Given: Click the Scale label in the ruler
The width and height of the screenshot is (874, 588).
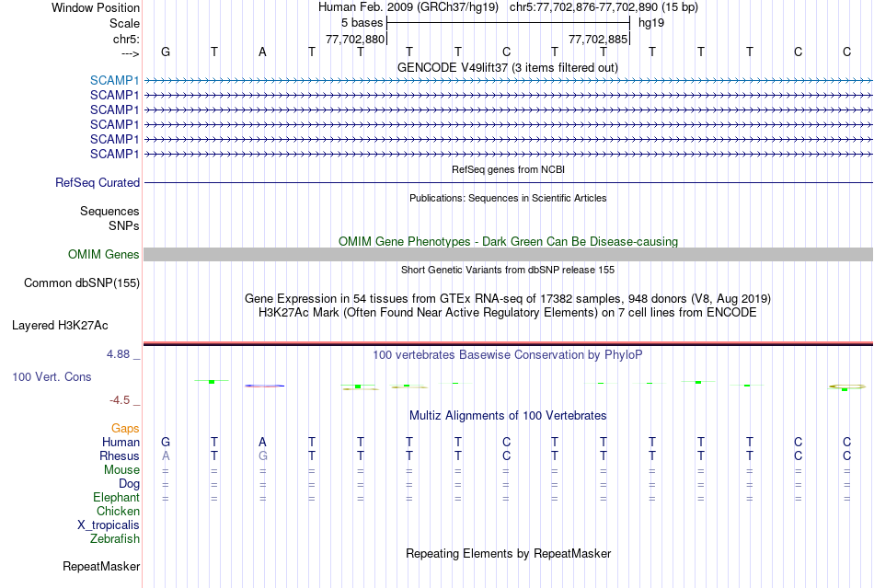Looking at the screenshot, I should click(124, 23).
